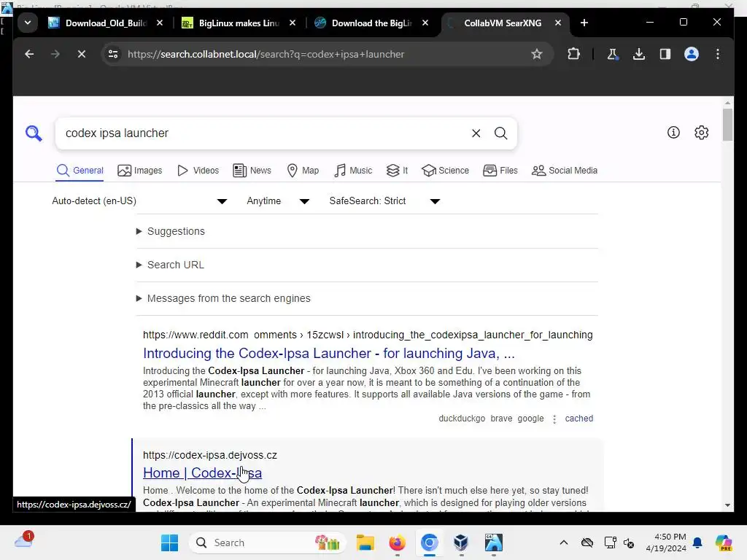This screenshot has width=747, height=560.
Task: Open SearXNG about info icon
Action: [x=673, y=133]
